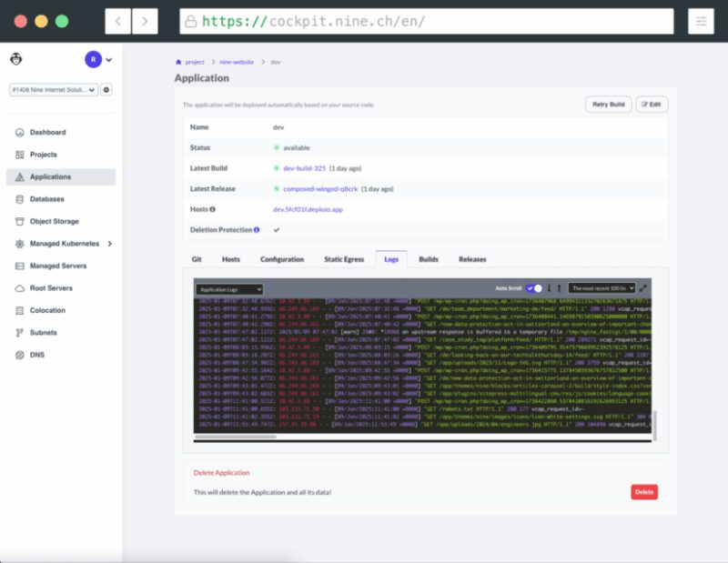The image size is (728, 563).
Task: Expand the logs panel to fullscreen
Action: 643,288
